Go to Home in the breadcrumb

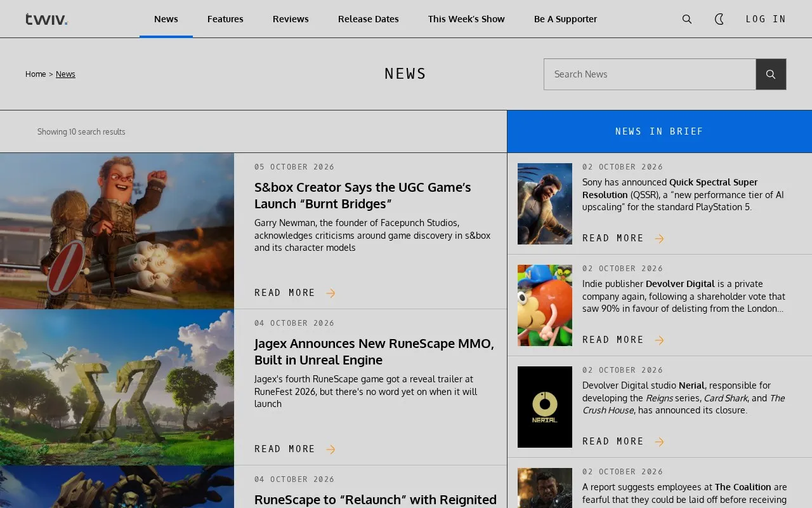coord(36,74)
